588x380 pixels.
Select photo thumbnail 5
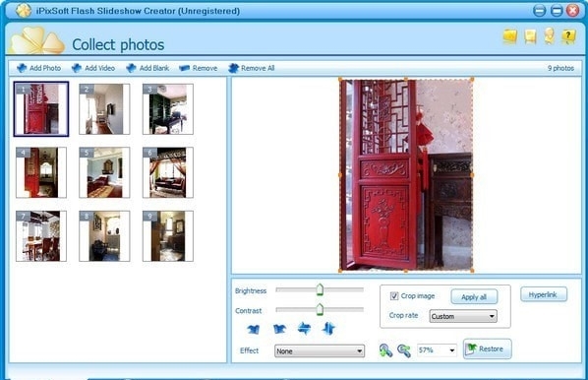[104, 172]
